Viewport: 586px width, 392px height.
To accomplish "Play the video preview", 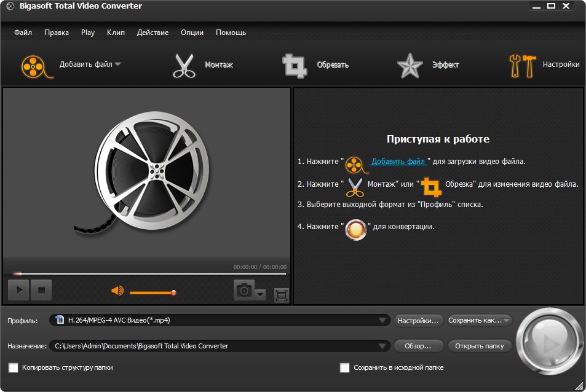I will pyautogui.click(x=18, y=290).
